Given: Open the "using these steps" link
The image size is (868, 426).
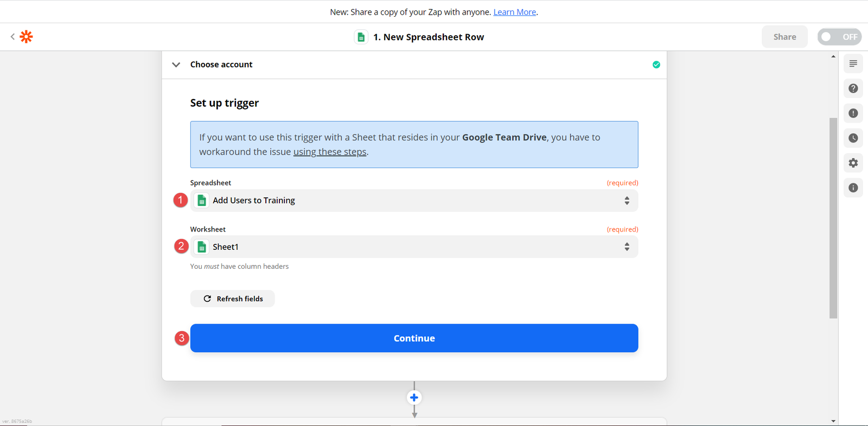Looking at the screenshot, I should click(330, 152).
